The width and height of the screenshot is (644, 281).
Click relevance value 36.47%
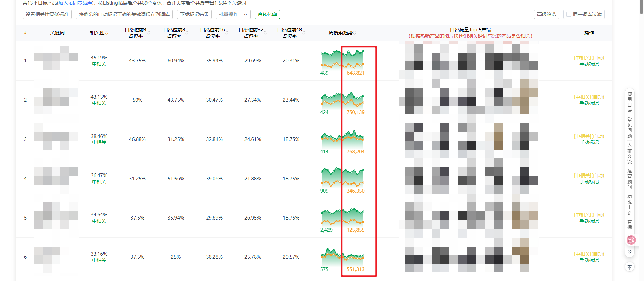pos(99,175)
